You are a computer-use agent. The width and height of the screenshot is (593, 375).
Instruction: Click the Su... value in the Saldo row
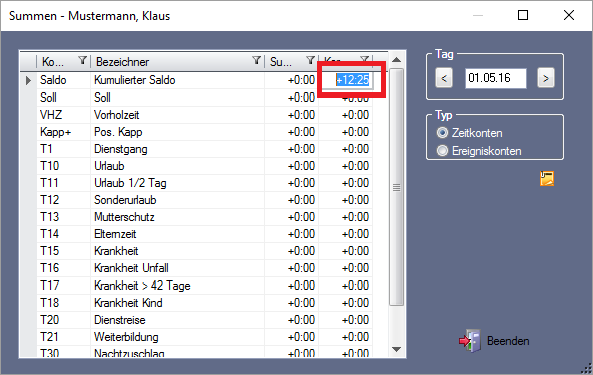pyautogui.click(x=301, y=80)
